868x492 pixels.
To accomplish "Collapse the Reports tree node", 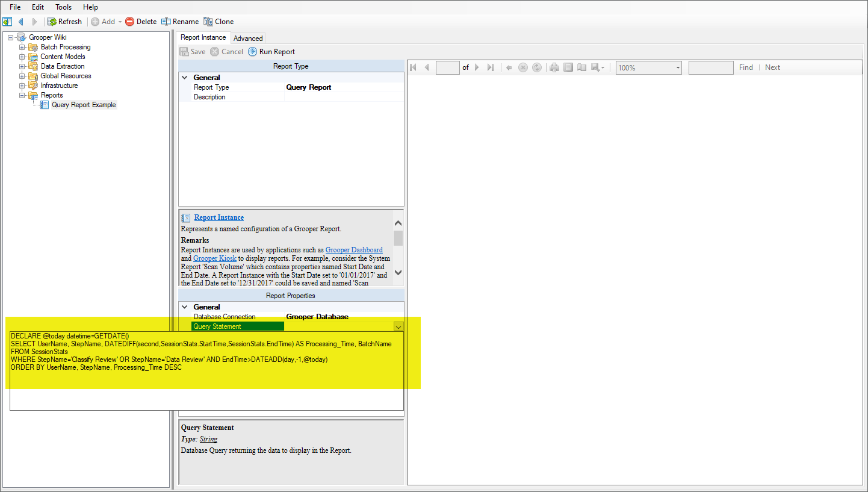I will pyautogui.click(x=22, y=95).
